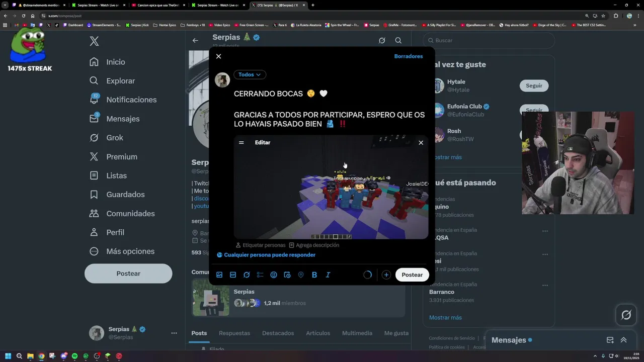Image resolution: width=644 pixels, height=362 pixels.
Task: Click the sidebar Postear button
Action: click(x=128, y=274)
